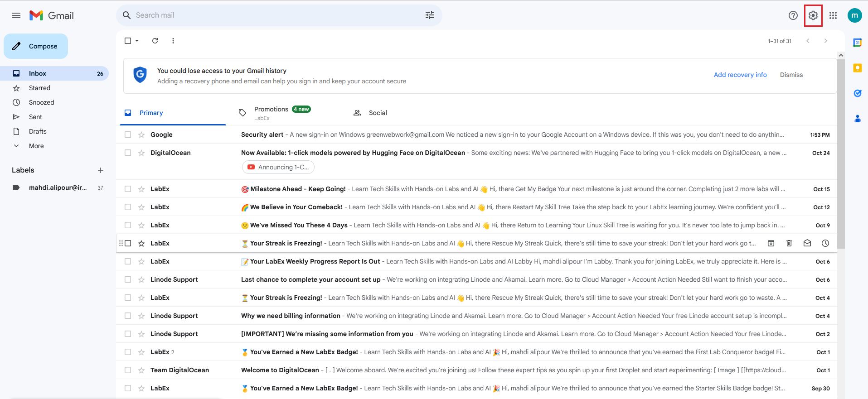Tick the Linode Support billing email checkbox

coord(128,316)
